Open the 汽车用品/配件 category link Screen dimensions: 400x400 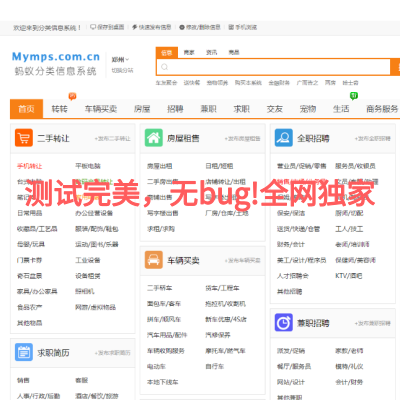coord(167,335)
